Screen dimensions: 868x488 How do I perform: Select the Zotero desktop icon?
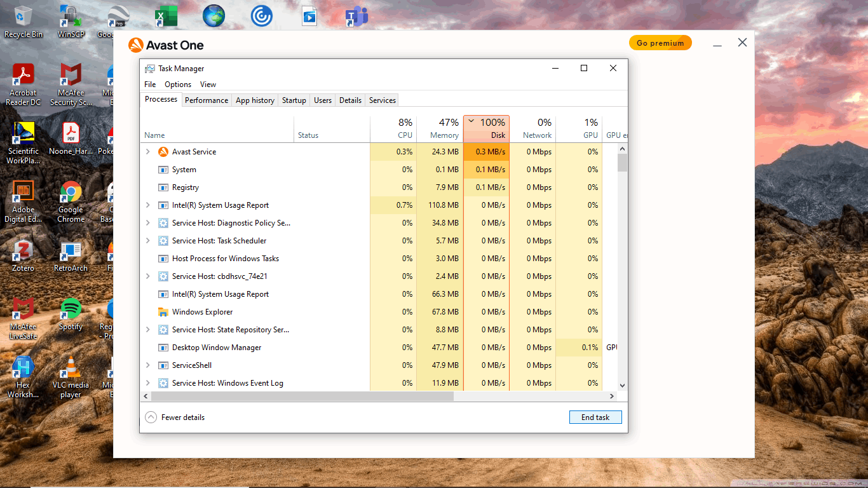point(24,256)
